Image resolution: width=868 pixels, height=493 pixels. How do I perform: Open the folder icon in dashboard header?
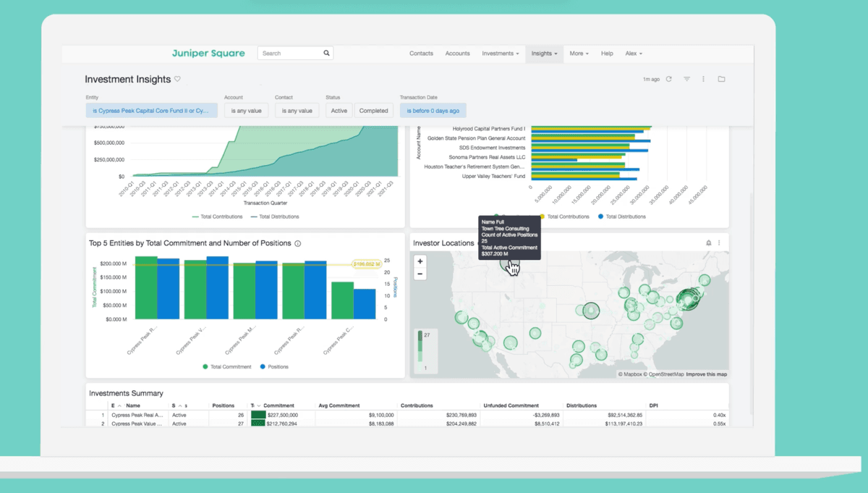[721, 79]
